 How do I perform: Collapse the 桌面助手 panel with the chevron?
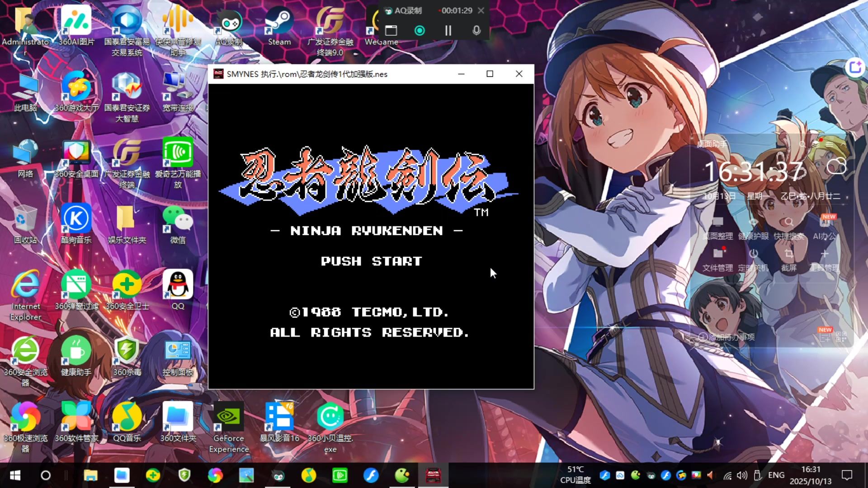coord(843,144)
